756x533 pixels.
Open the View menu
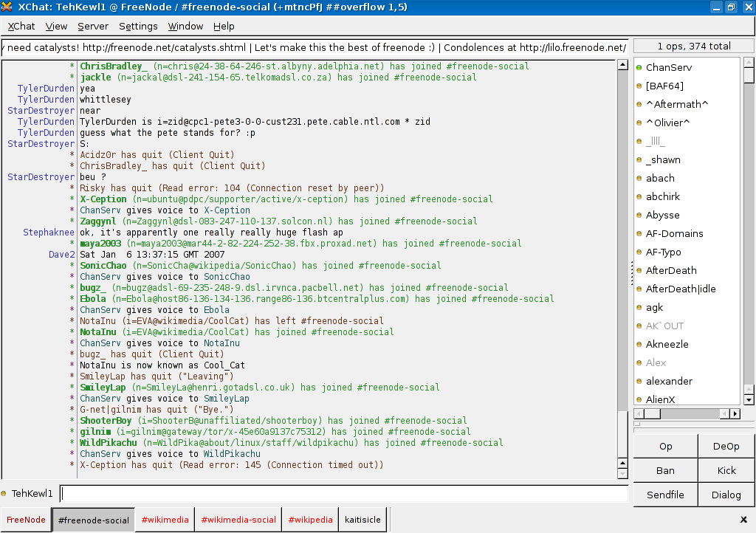56,26
